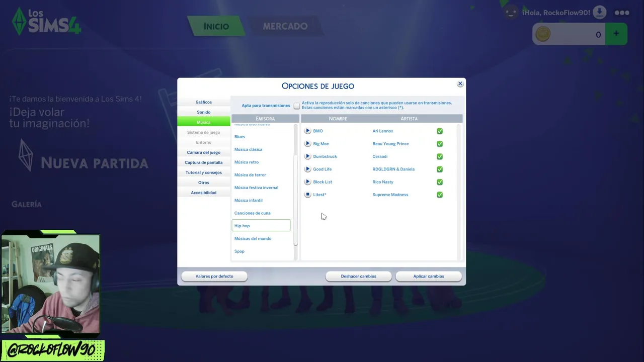Open the Galería

27,204
